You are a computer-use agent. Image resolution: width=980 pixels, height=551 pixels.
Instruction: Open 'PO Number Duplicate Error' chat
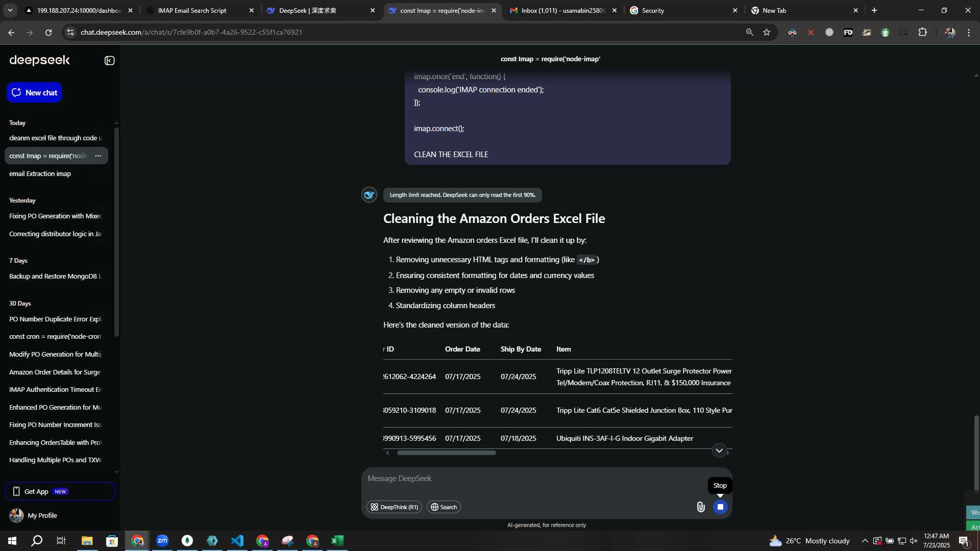(x=56, y=319)
